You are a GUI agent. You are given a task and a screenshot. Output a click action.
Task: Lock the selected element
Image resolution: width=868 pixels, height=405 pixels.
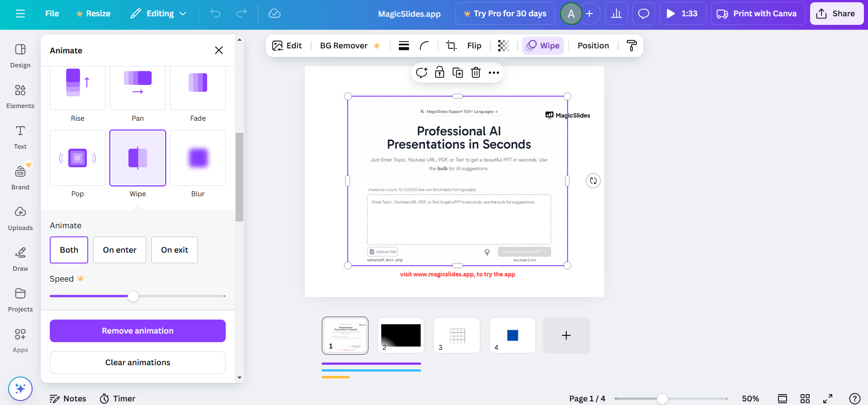tap(439, 73)
